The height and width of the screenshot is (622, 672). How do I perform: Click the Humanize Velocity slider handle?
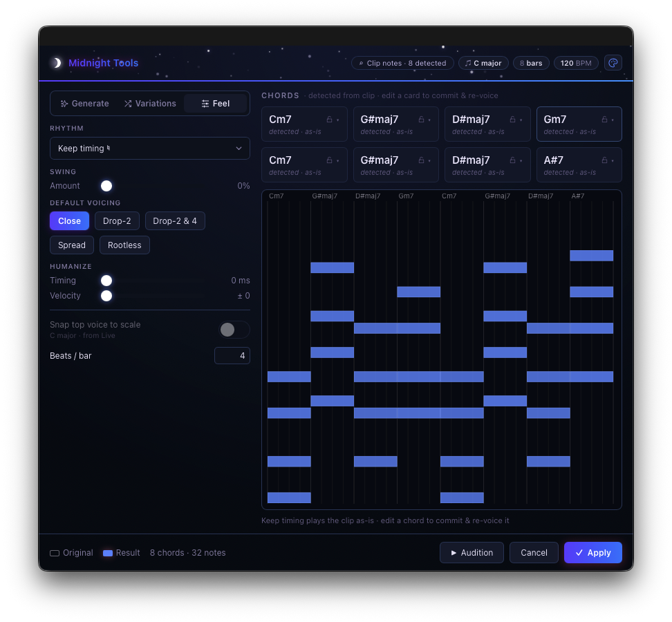[106, 296]
